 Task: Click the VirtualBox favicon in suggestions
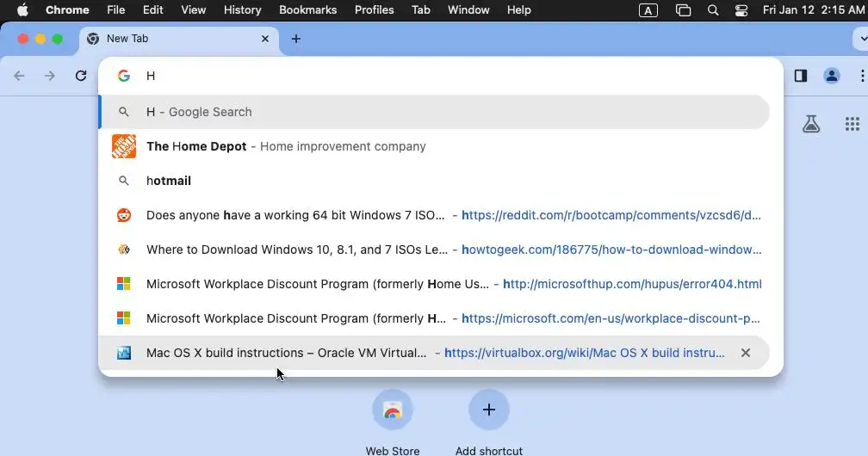click(123, 353)
